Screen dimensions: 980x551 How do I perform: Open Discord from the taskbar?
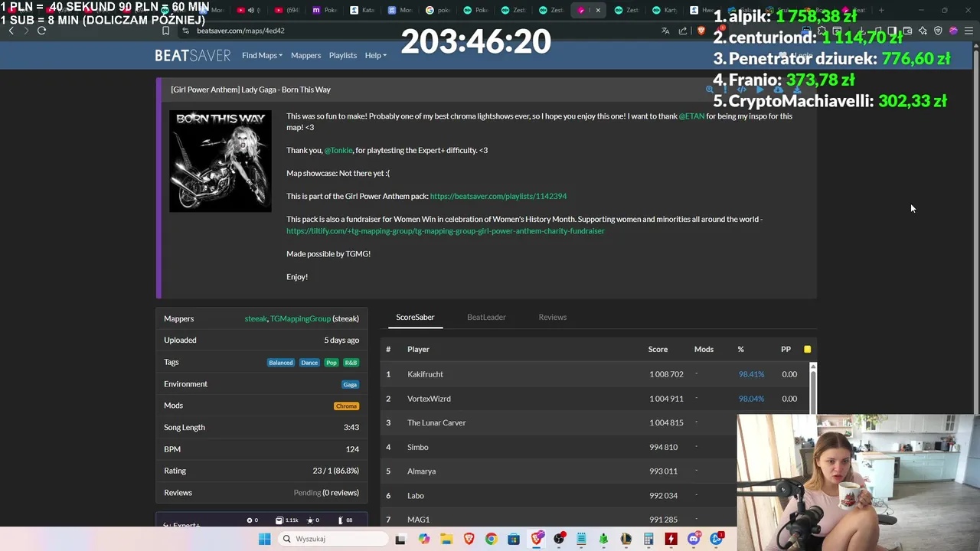(x=694, y=539)
